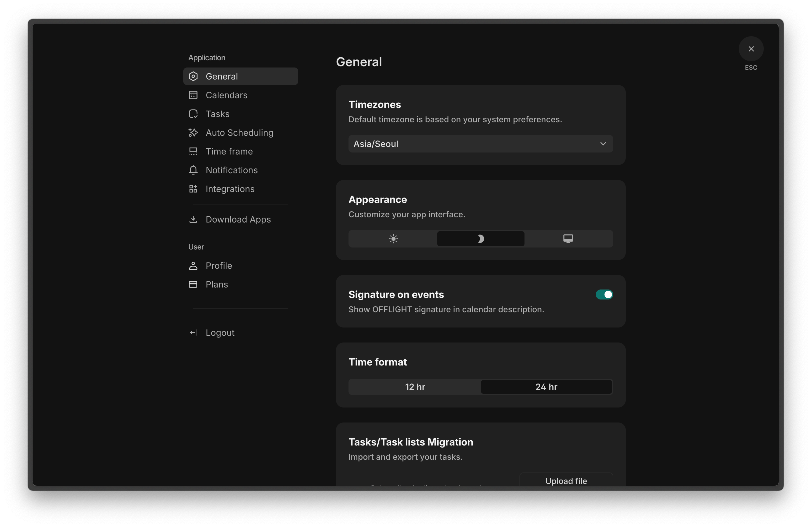Viewport: 812px width, 528px height.
Task: Open Time frame settings
Action: (241, 151)
